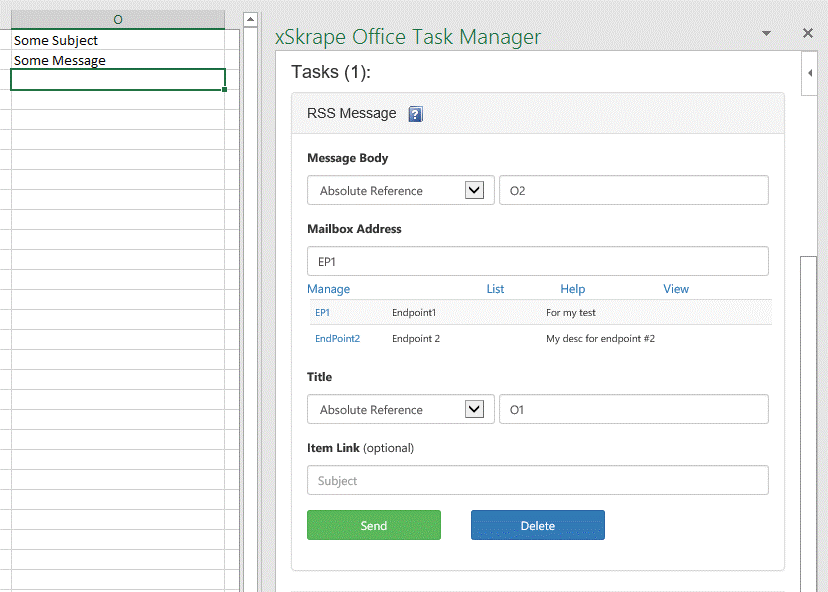
Task: Open the RSS Message help icon
Action: pyautogui.click(x=416, y=114)
